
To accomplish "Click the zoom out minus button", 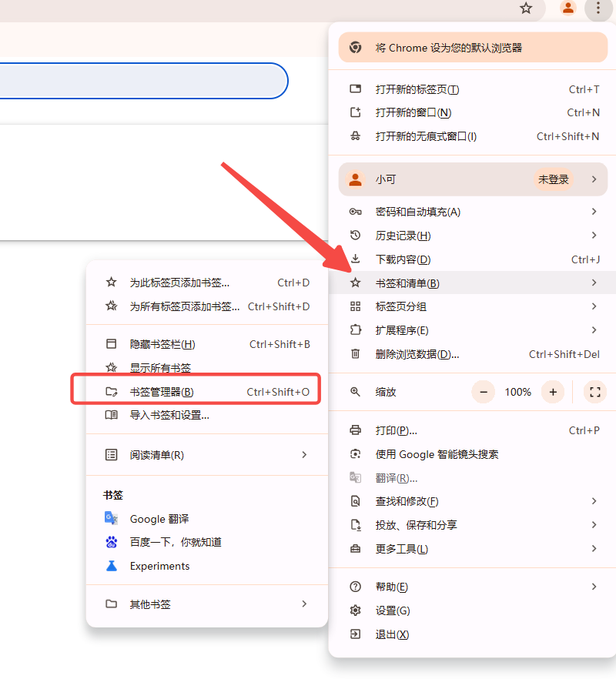I will (484, 392).
